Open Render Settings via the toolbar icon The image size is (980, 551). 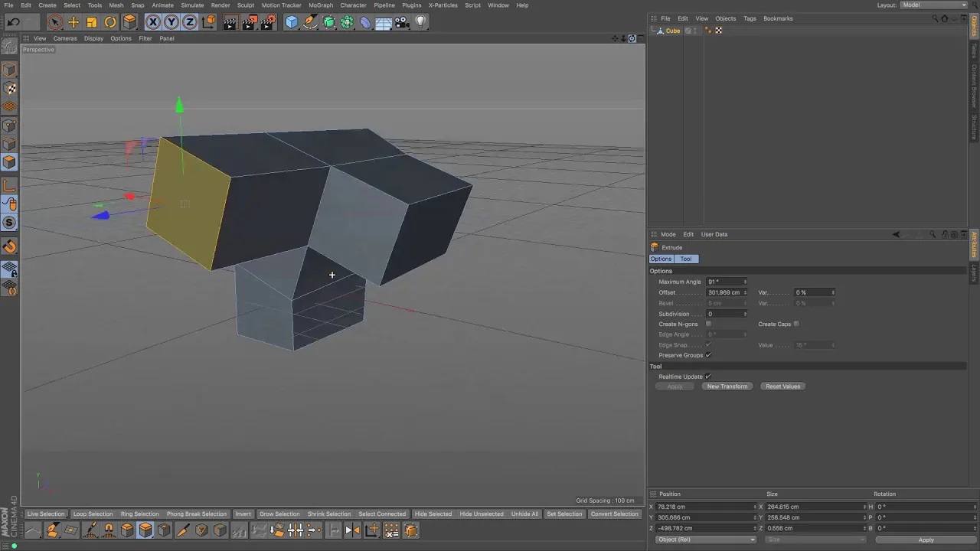click(x=267, y=21)
